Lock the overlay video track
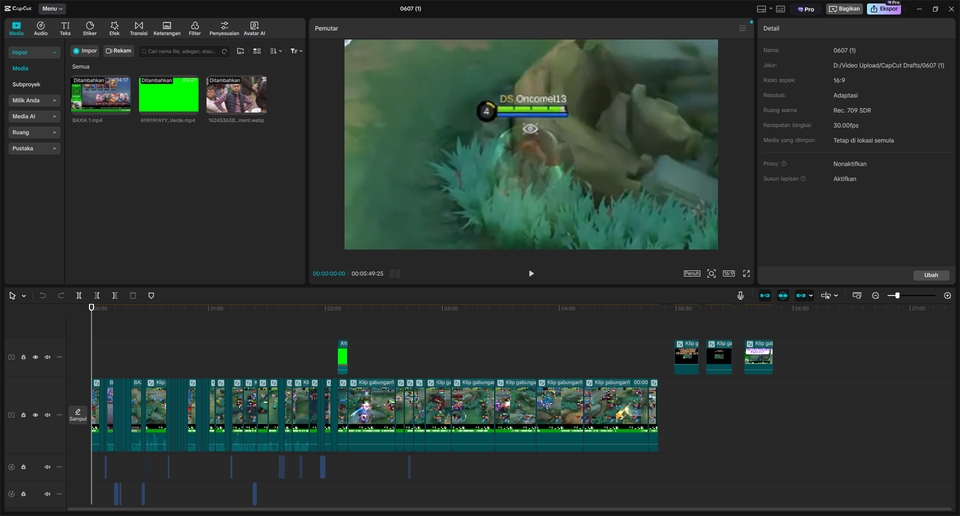The width and height of the screenshot is (960, 516). point(23,357)
